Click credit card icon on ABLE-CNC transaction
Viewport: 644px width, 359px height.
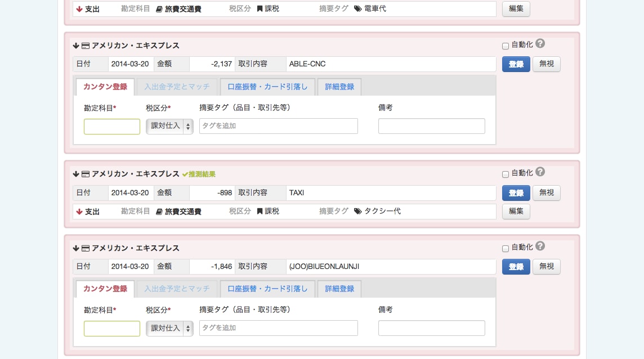(x=86, y=46)
